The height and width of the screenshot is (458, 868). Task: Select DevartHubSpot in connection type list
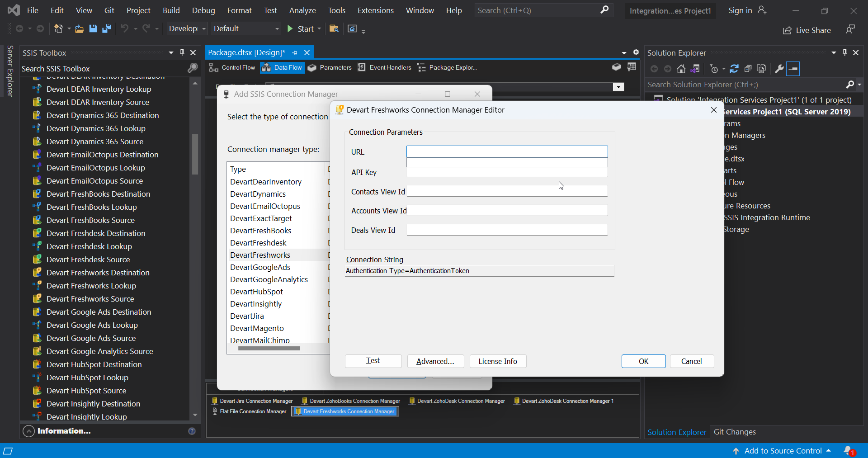coord(256,292)
